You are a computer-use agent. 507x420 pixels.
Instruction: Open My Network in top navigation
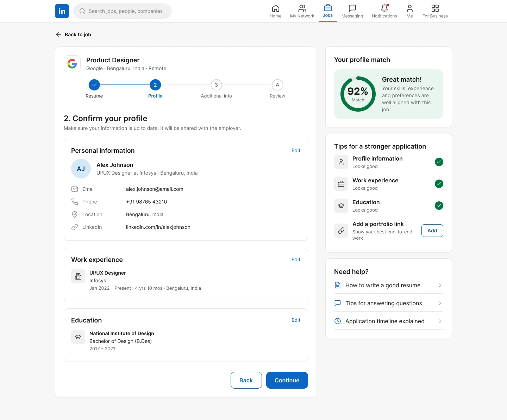(x=302, y=11)
